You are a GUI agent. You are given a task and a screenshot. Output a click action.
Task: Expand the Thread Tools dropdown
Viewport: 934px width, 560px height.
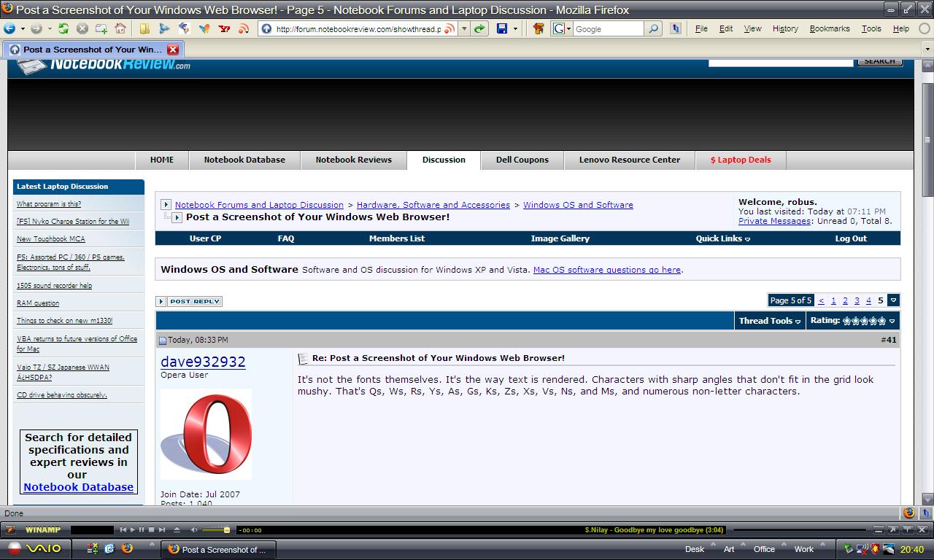[x=769, y=321]
